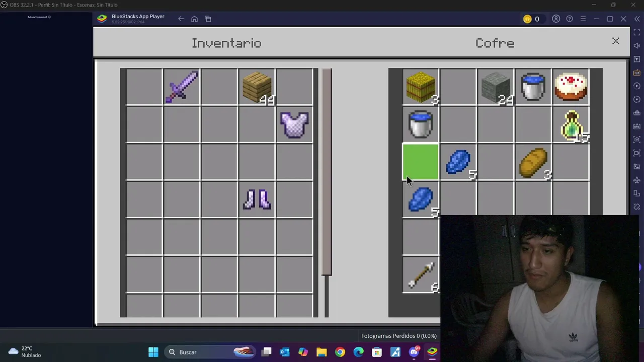This screenshot has width=644, height=362.
Task: Select the enchanted chestplate in Inventario
Action: [x=295, y=125]
